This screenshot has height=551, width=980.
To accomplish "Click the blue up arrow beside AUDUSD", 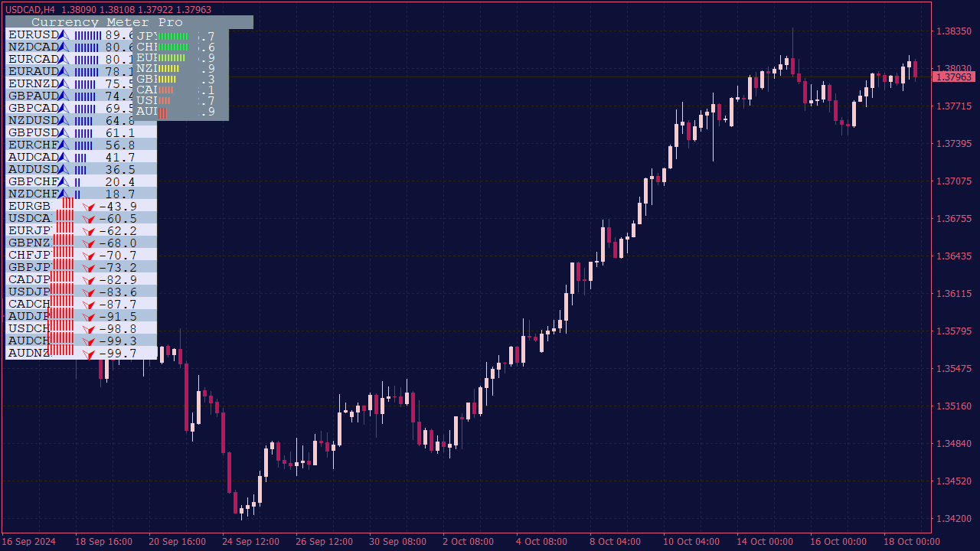I will point(64,170).
